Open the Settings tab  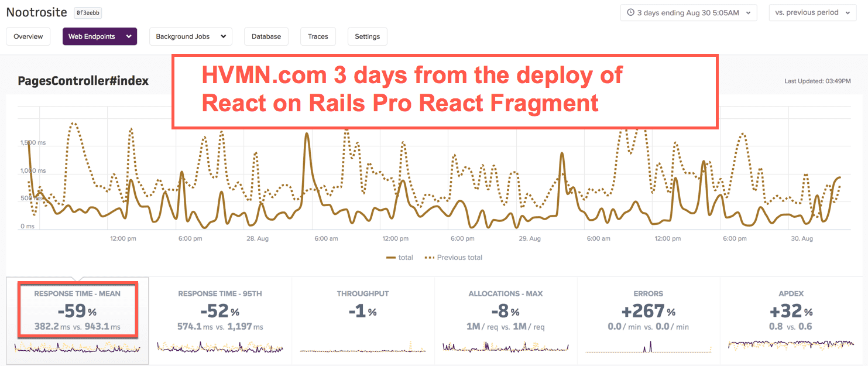coord(367,36)
